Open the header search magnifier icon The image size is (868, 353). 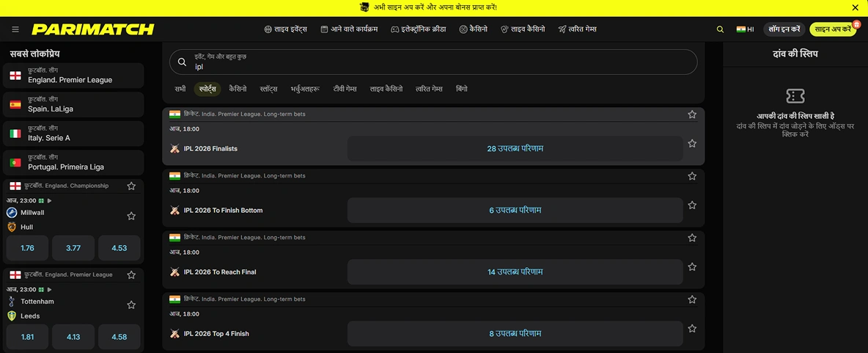[720, 29]
